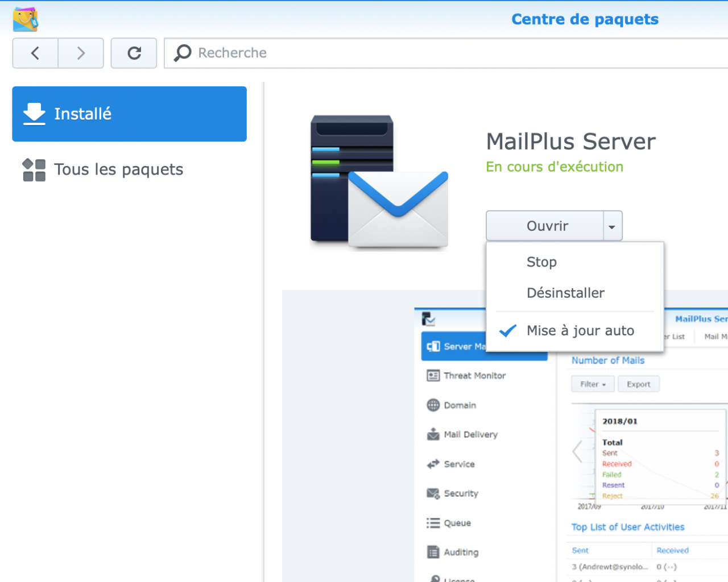
Task: Choose Stop from the menu
Action: tap(541, 262)
